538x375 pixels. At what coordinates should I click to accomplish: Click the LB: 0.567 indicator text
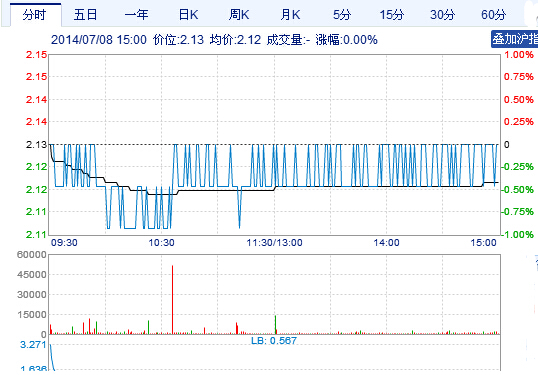pos(274,341)
